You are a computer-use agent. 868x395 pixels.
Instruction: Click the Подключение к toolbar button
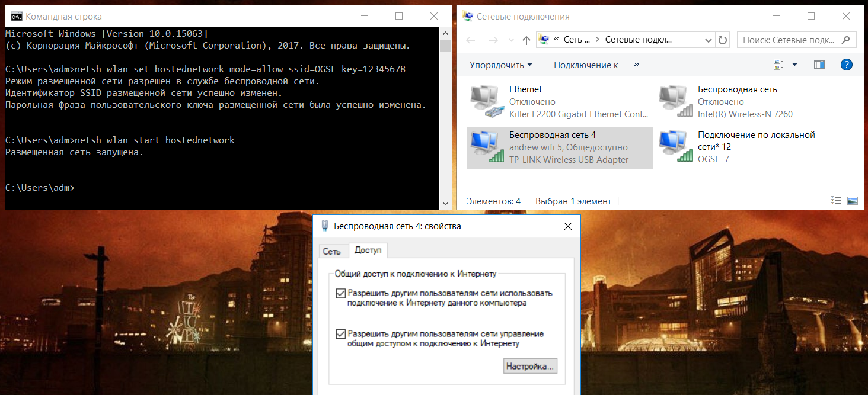click(586, 65)
